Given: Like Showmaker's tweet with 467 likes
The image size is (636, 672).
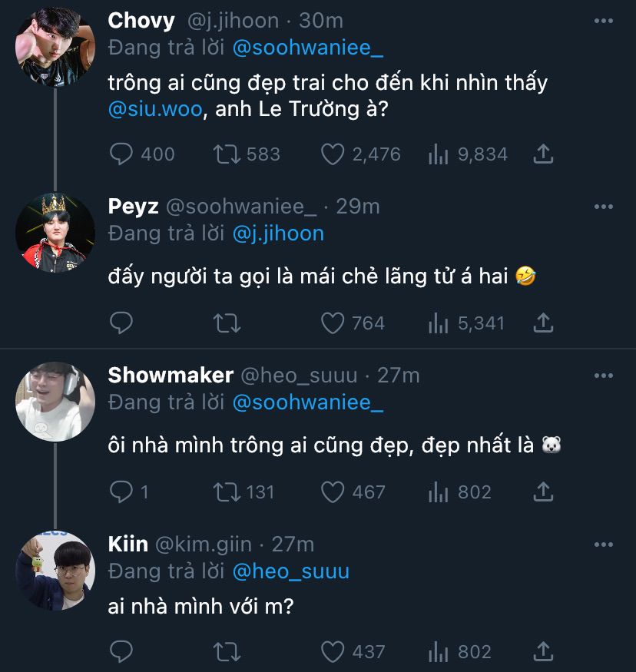Looking at the screenshot, I should [x=332, y=492].
